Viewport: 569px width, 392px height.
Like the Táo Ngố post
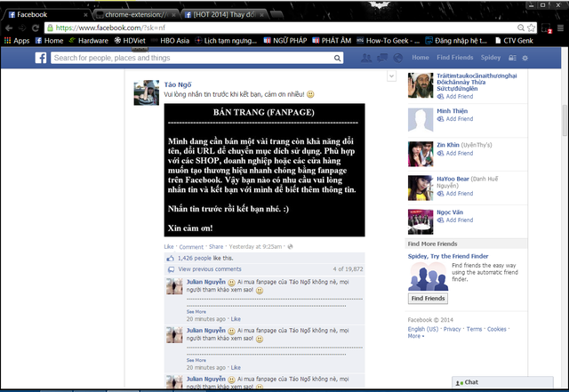click(169, 246)
